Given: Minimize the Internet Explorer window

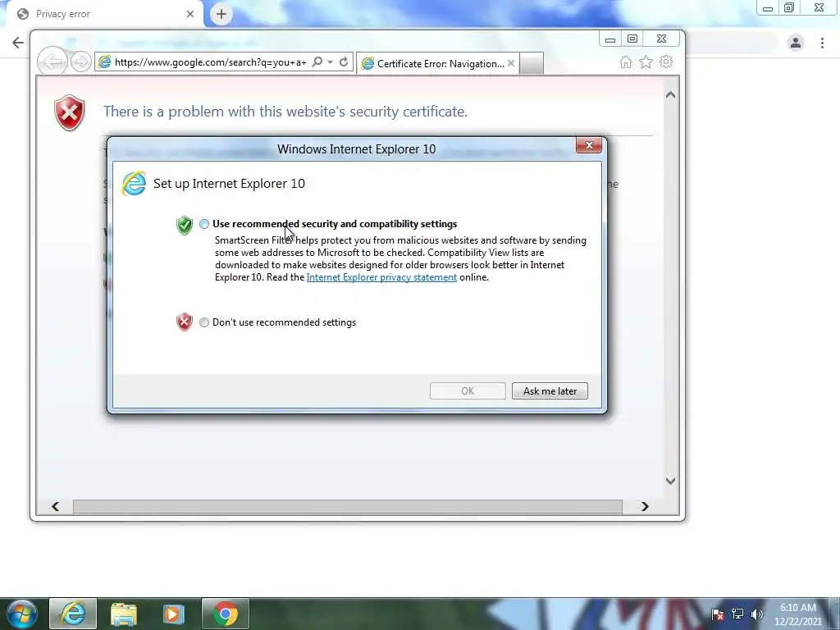Looking at the screenshot, I should 610,39.
